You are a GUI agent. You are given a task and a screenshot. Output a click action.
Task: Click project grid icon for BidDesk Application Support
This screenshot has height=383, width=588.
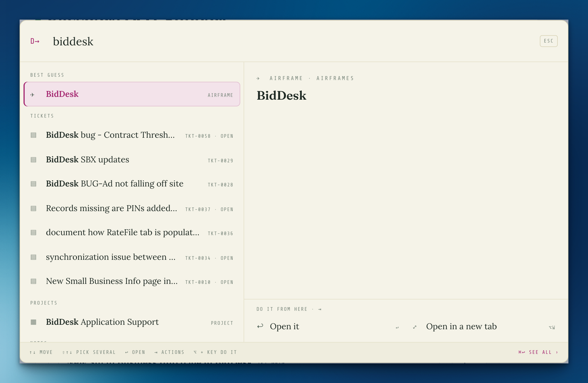click(33, 322)
